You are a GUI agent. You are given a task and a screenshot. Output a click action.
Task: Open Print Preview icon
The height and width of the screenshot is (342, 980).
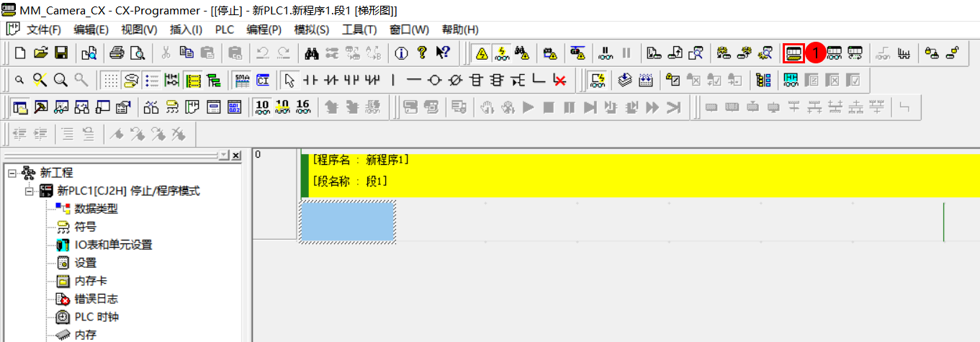[137, 53]
